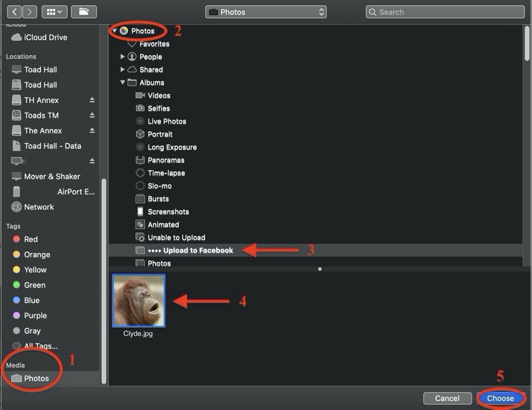Click the album list vertical scrollbar
The width and height of the screenshot is (532, 410).
[527, 43]
